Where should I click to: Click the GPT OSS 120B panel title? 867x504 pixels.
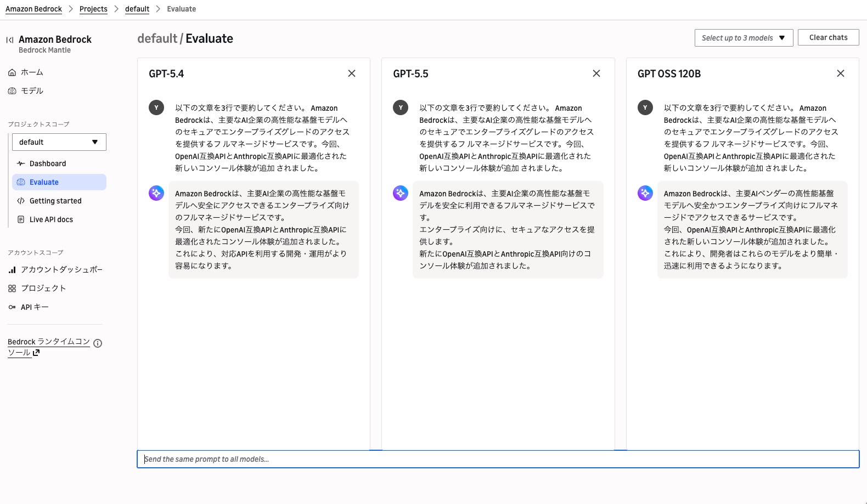click(669, 73)
